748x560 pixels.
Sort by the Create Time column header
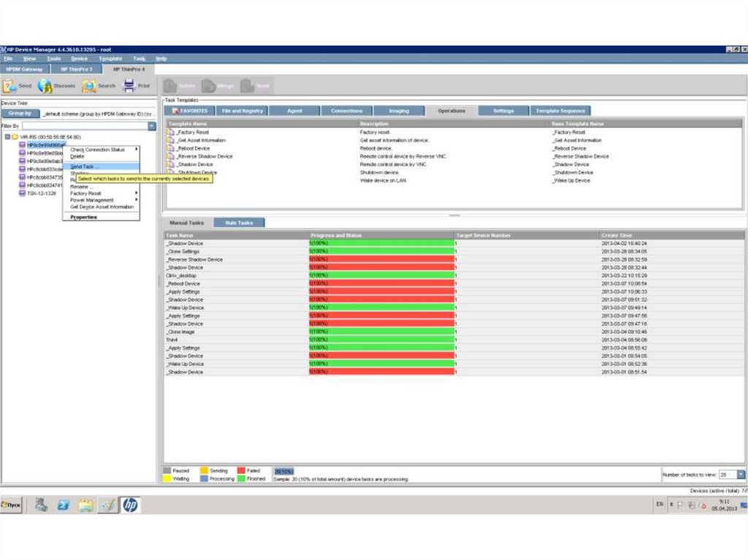672,235
